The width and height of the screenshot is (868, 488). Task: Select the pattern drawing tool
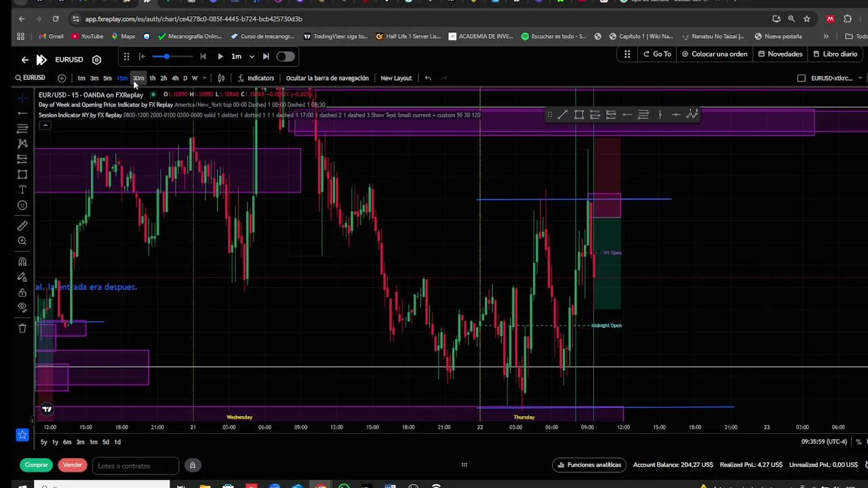[22, 144]
